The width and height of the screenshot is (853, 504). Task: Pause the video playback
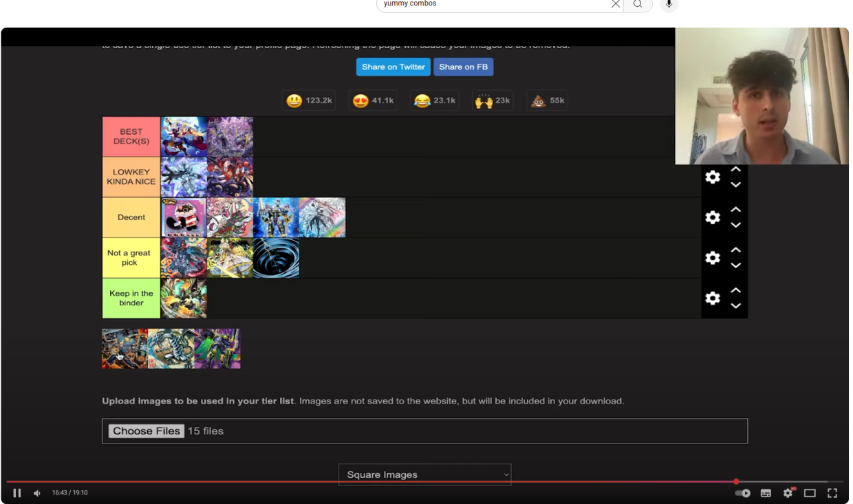click(17, 493)
